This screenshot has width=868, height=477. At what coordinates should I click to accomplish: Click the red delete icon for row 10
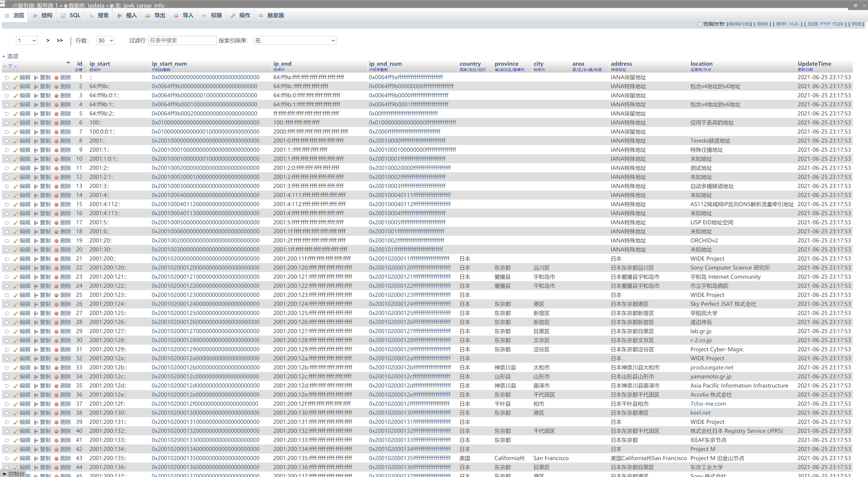56,159
